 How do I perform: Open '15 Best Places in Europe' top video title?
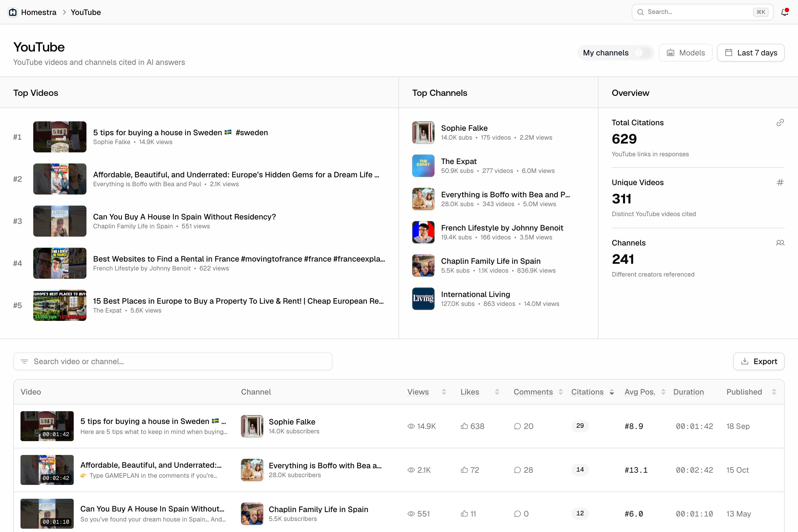point(239,301)
